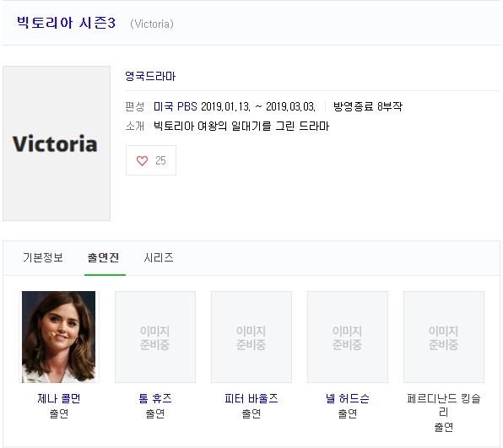Click the 미국 PBS broadcaster link
Image resolution: width=503 pixels, height=448 pixels.
click(176, 106)
